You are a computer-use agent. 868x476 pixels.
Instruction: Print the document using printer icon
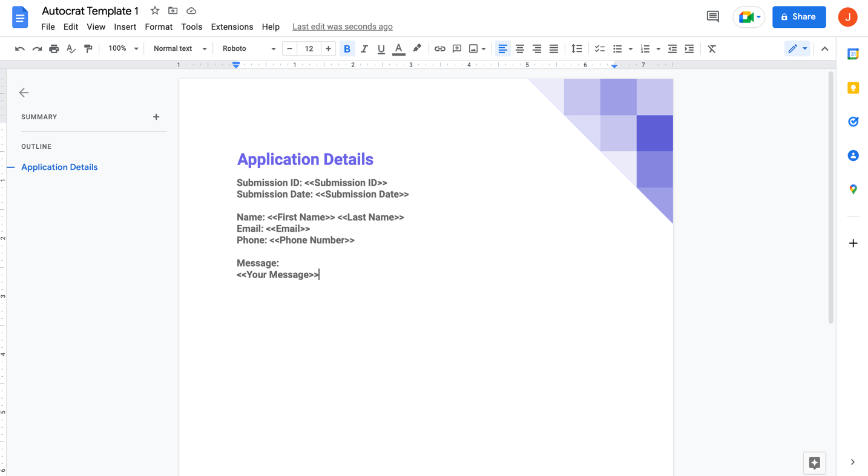point(54,48)
